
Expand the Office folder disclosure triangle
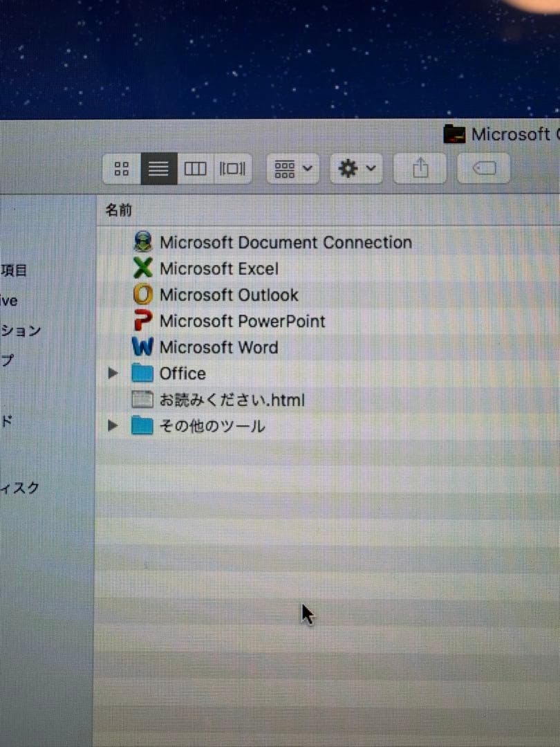113,373
